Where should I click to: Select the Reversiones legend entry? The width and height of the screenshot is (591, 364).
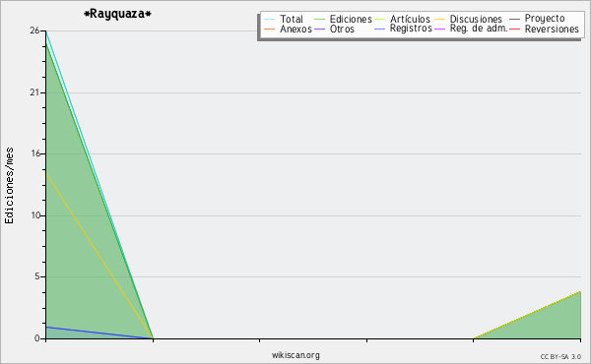[545, 29]
